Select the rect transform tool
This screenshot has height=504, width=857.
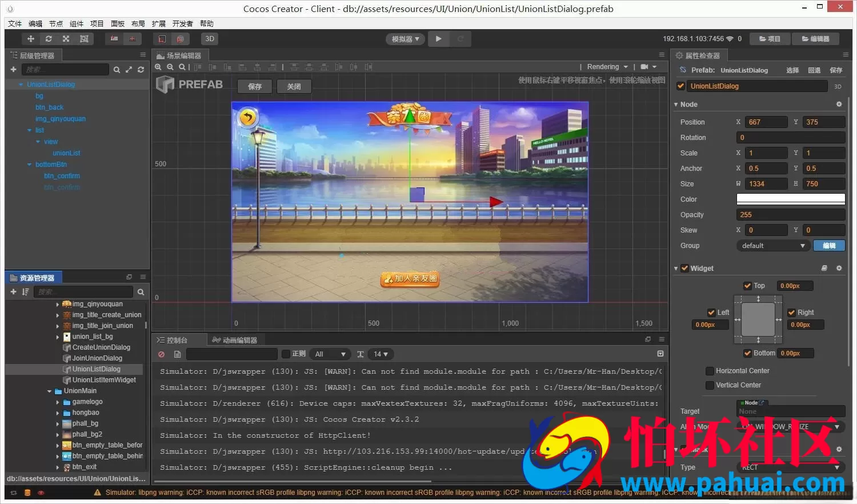84,39
